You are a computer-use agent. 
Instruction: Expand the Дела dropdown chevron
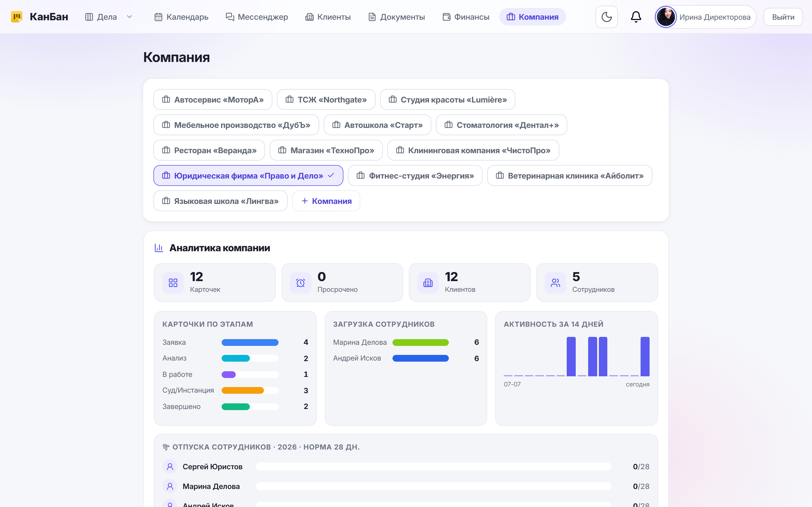pos(129,17)
